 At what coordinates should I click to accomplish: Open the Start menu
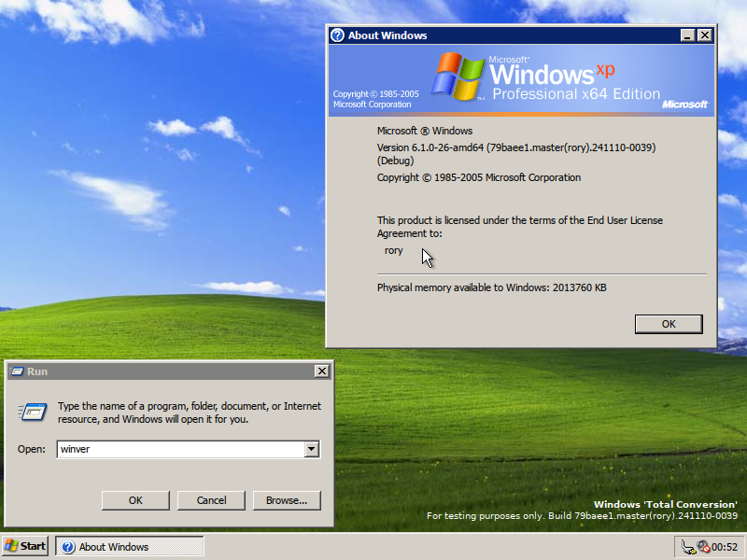(25, 546)
